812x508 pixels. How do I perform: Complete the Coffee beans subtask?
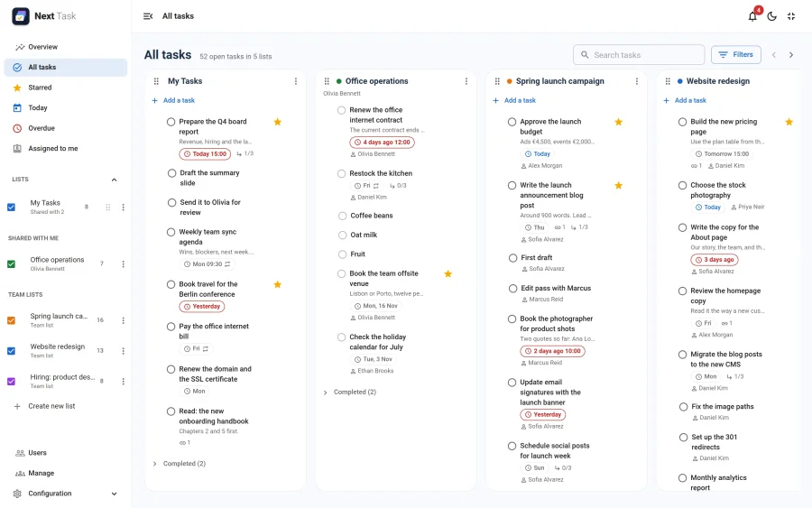[x=342, y=216]
